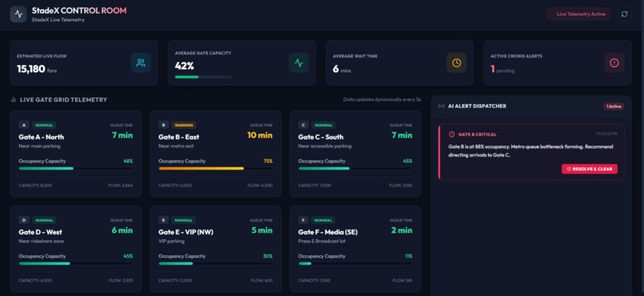Click the shield icon on Gate B Critical alert
The image size is (644, 296).
click(x=451, y=134)
